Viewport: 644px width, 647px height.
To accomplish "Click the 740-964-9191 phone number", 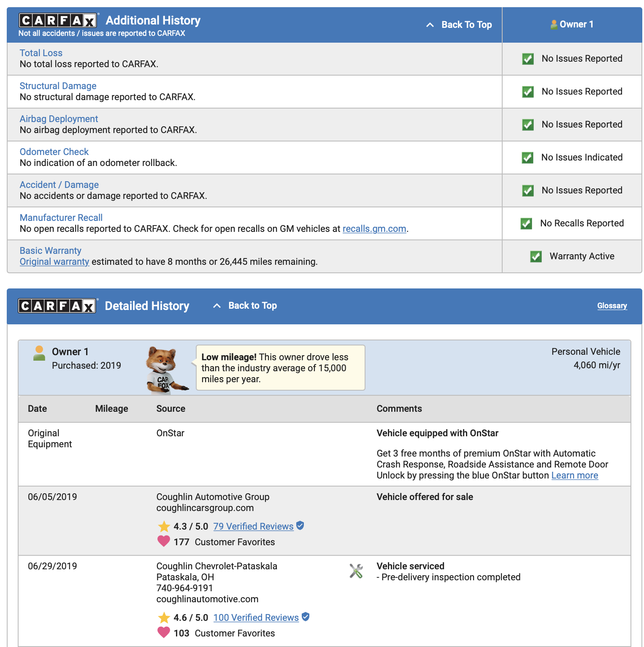I will coord(184,588).
